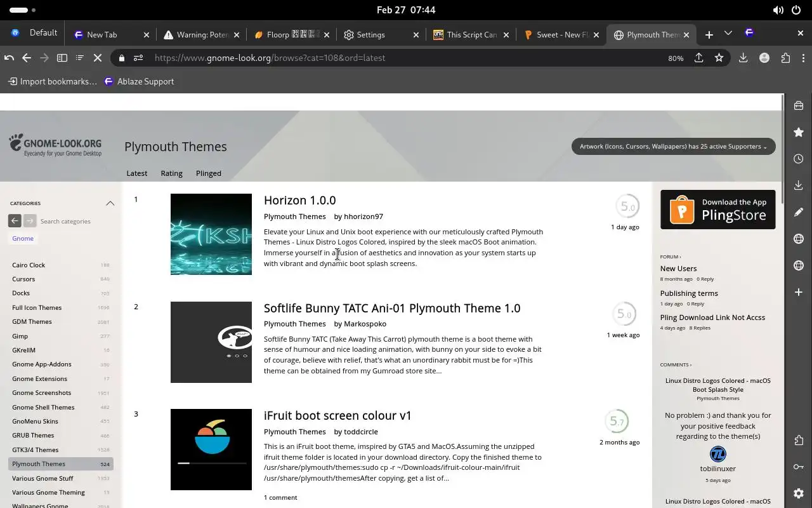Select the Gnome category tag
Image resolution: width=812 pixels, height=508 pixels.
[x=23, y=238]
